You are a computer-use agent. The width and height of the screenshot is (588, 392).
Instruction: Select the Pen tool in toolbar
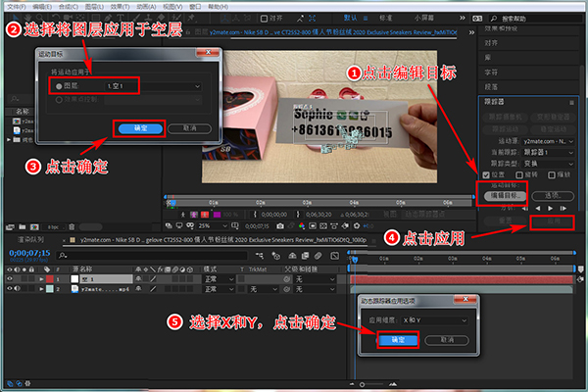pos(109,18)
